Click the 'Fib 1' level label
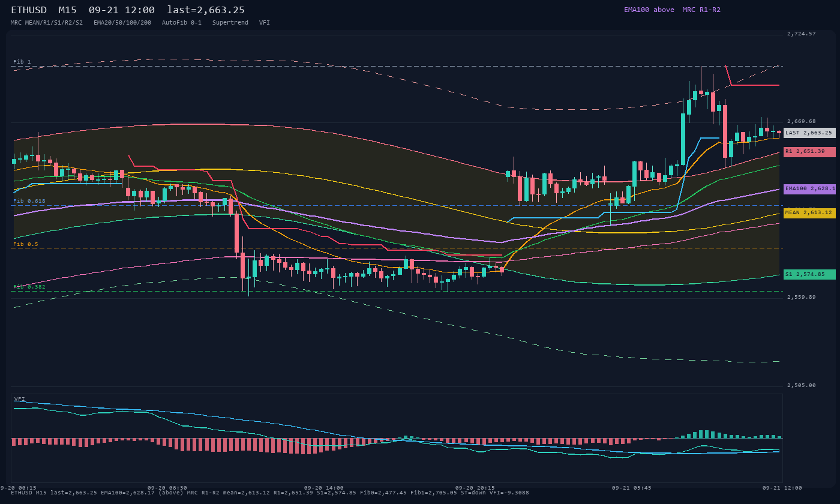 pyautogui.click(x=22, y=62)
